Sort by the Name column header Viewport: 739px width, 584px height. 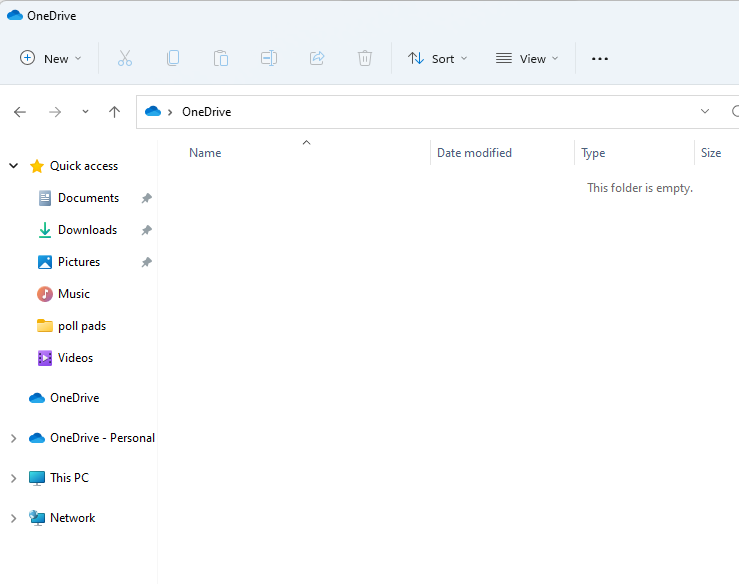pyautogui.click(x=205, y=153)
